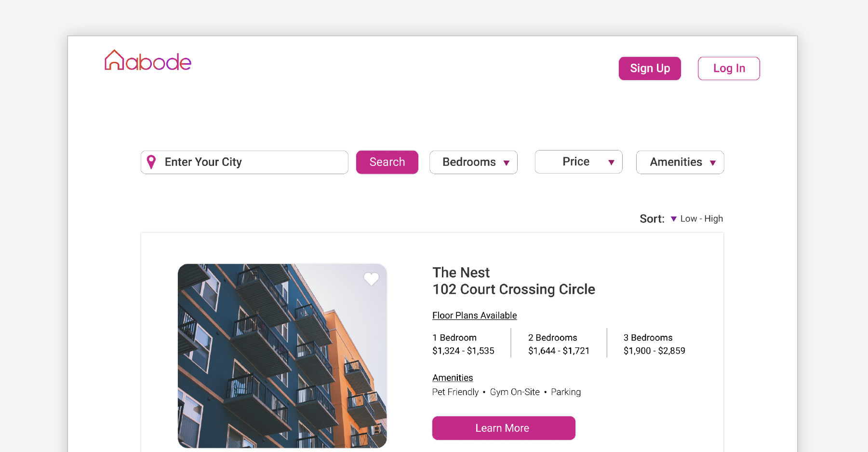
Task: Select the 1 Bedroom floor plan
Action: coord(463,344)
